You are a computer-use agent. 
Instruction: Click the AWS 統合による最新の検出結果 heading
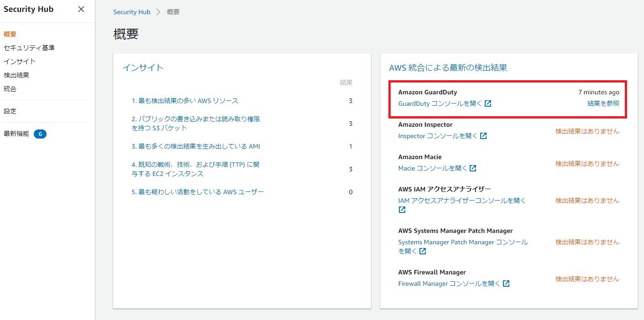[448, 68]
